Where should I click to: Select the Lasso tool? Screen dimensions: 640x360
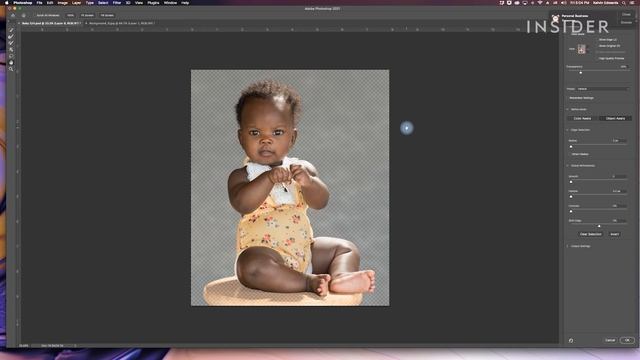point(11,56)
